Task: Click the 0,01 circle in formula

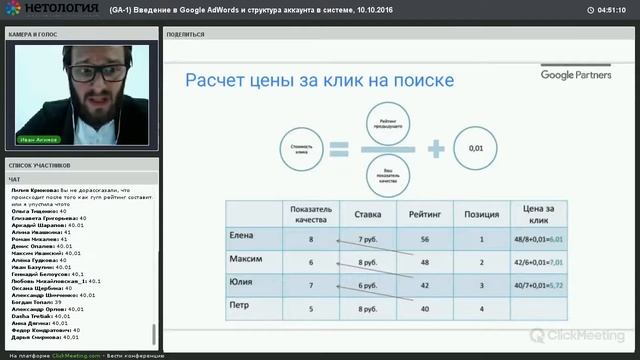Action: click(x=476, y=148)
